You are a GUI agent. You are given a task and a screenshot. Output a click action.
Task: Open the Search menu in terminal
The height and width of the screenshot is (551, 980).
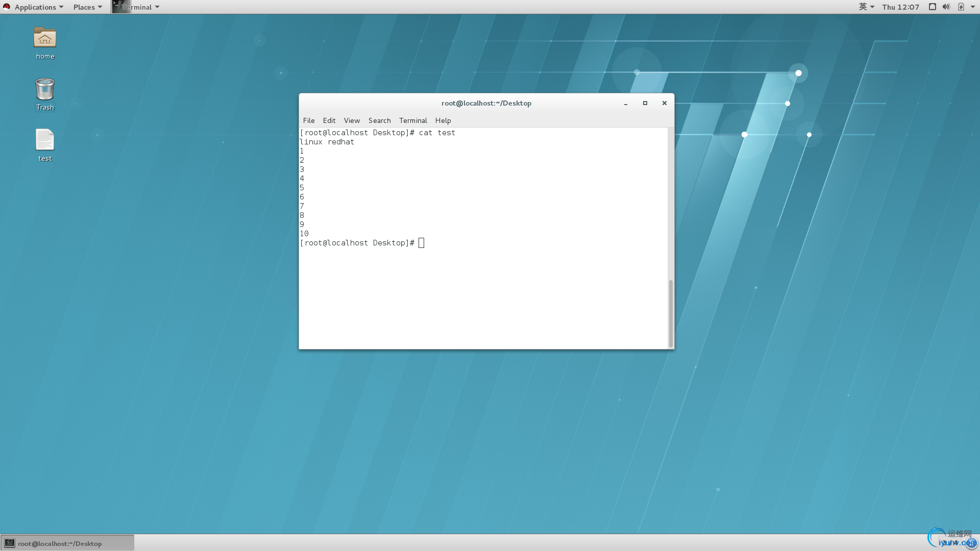380,120
